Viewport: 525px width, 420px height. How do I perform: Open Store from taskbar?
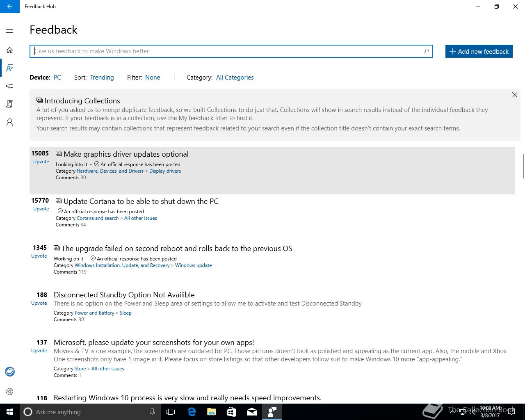[x=232, y=412]
